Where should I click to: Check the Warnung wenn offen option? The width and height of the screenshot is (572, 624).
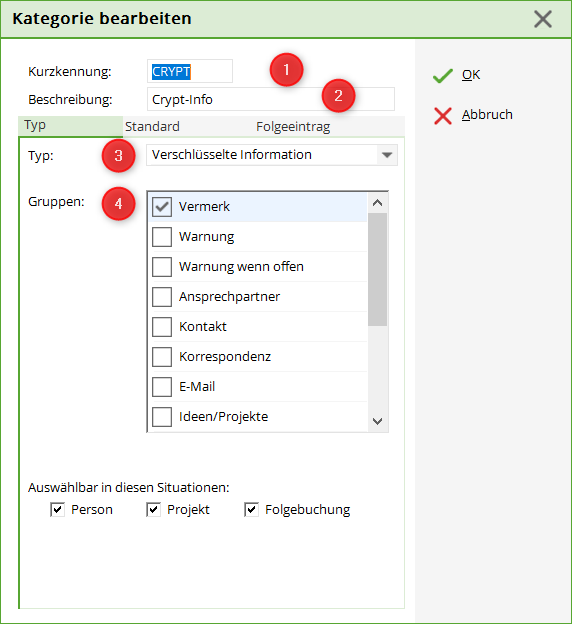click(x=162, y=267)
